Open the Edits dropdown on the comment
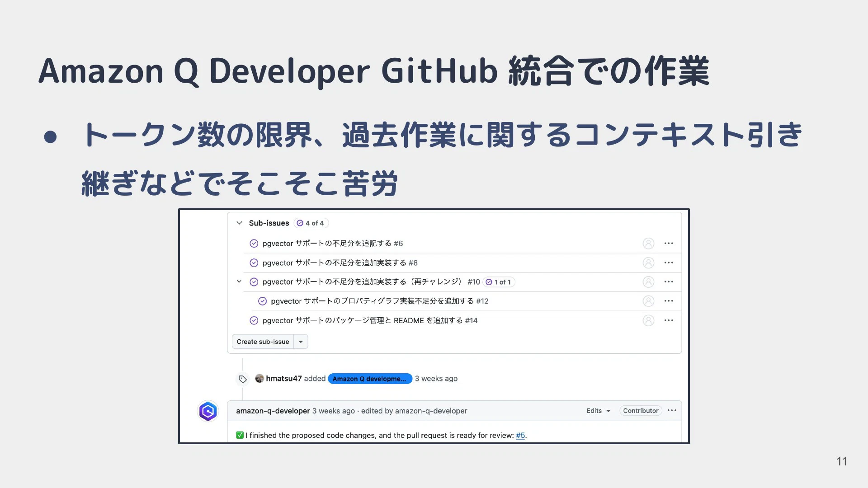This screenshot has width=868, height=488. 599,411
